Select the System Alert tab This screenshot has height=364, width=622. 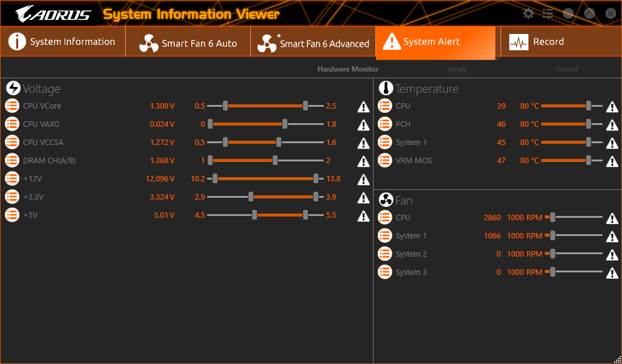436,43
